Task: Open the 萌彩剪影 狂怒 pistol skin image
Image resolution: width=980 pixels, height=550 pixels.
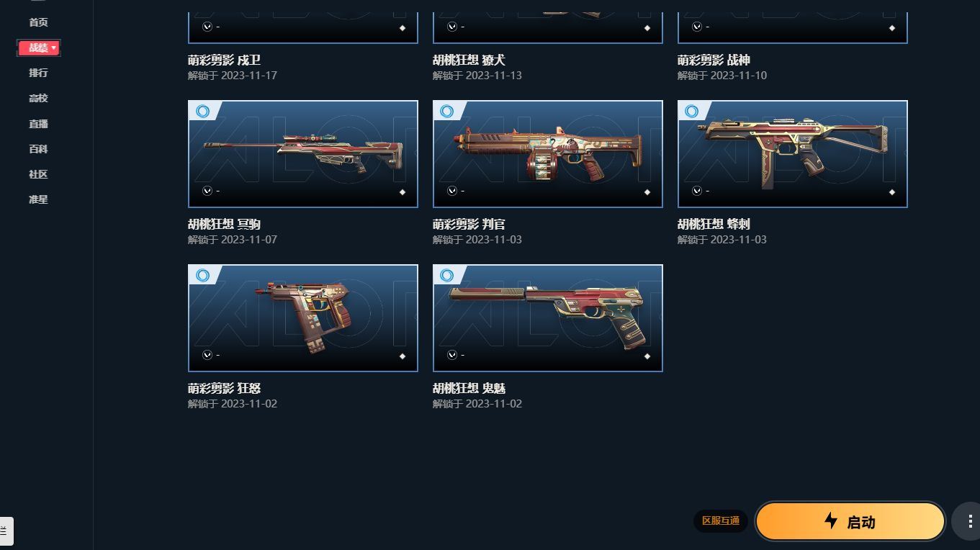Action: (x=302, y=317)
